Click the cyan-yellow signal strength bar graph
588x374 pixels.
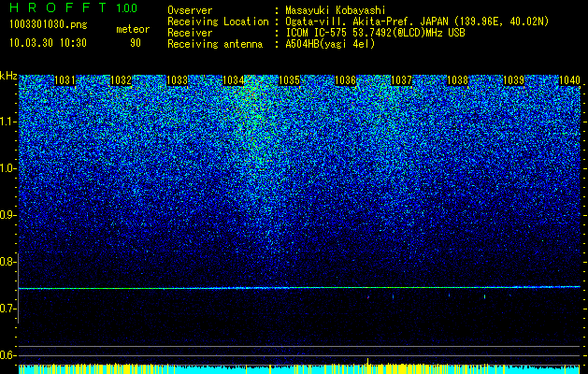(x=299, y=368)
